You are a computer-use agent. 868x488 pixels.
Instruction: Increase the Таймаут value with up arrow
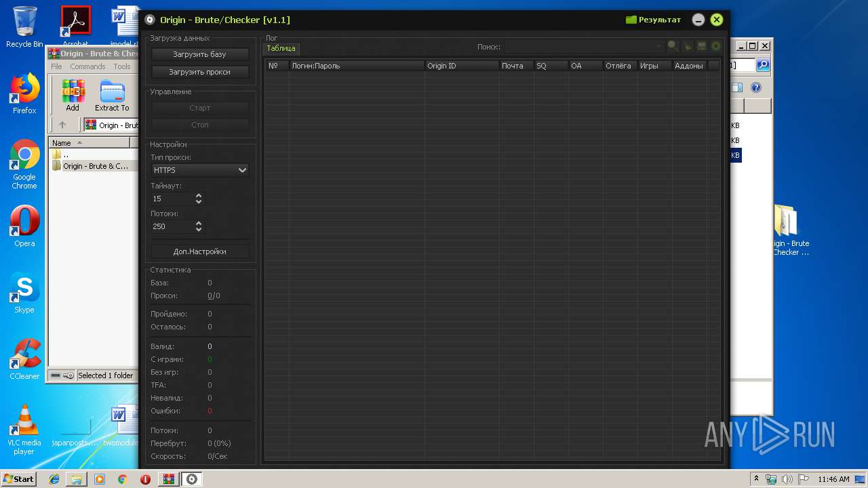click(199, 195)
